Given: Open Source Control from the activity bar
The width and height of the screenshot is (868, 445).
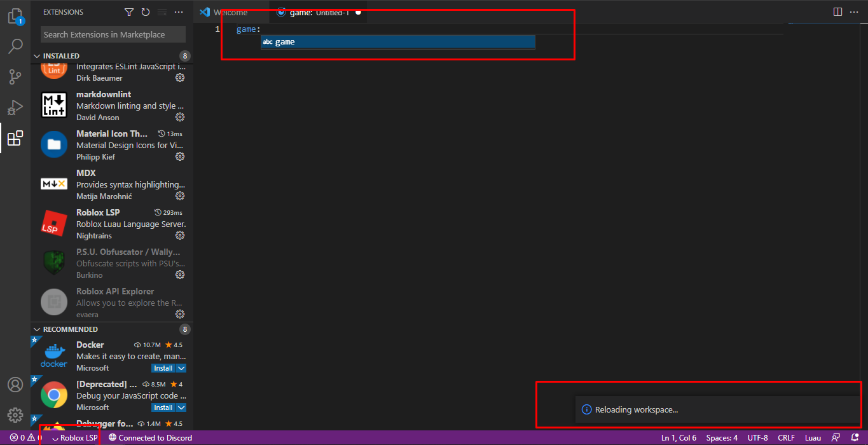Looking at the screenshot, I should tap(15, 76).
